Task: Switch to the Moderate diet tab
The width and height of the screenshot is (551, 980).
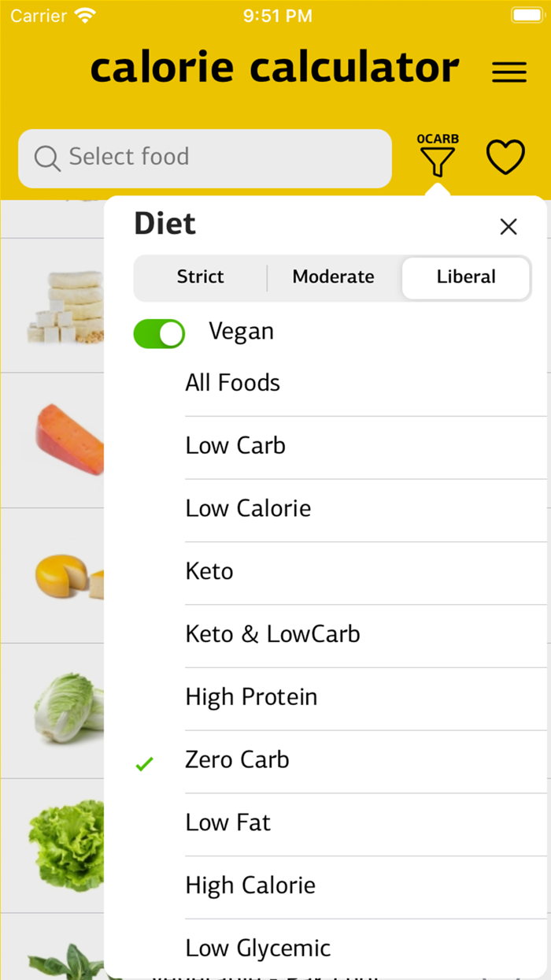Action: [x=333, y=277]
